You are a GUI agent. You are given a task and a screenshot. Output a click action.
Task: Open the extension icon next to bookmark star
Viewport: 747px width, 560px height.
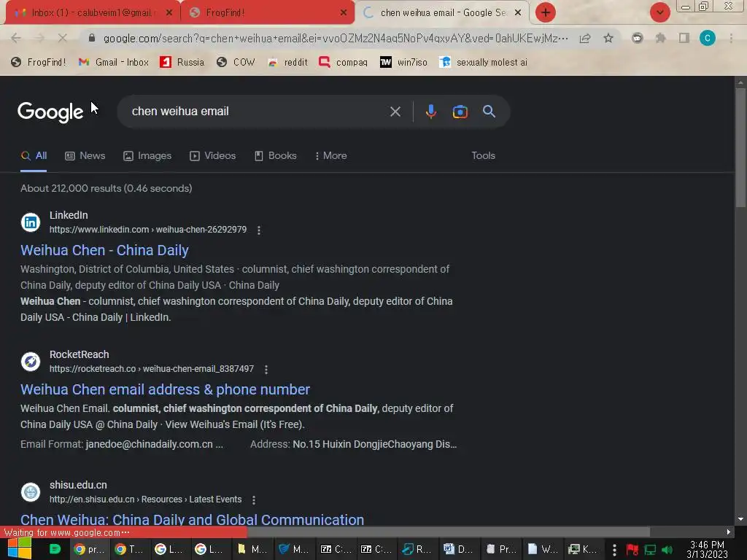coord(637,38)
